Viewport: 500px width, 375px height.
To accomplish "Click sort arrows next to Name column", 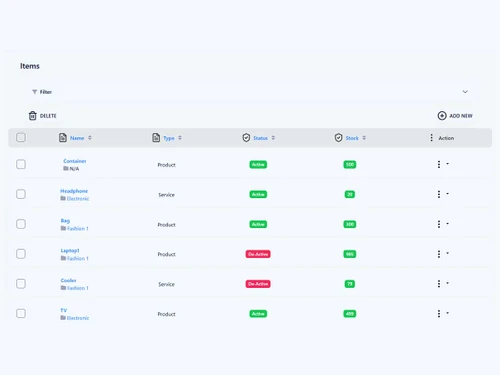I will pos(90,138).
